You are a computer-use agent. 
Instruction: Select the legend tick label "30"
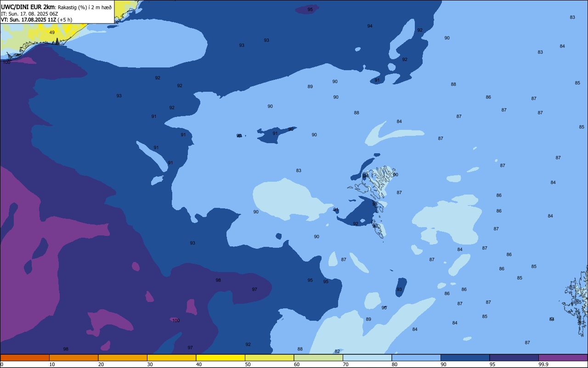pyautogui.click(x=150, y=364)
